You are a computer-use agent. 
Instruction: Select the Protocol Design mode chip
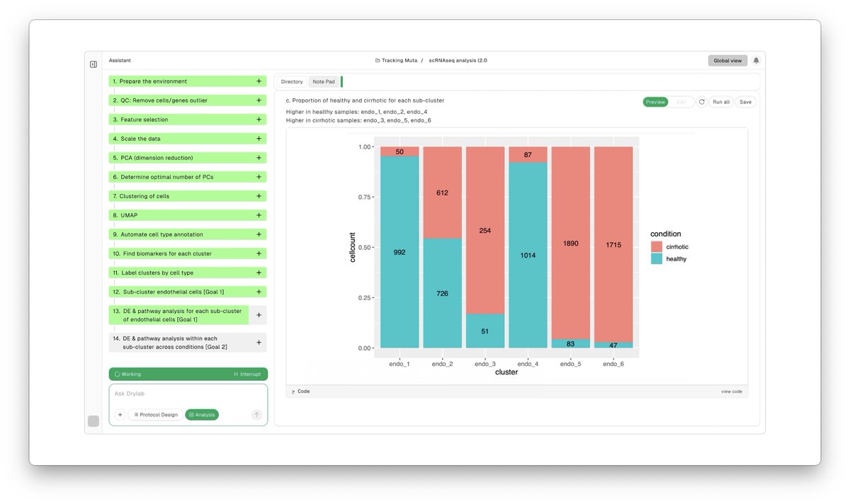coord(155,415)
